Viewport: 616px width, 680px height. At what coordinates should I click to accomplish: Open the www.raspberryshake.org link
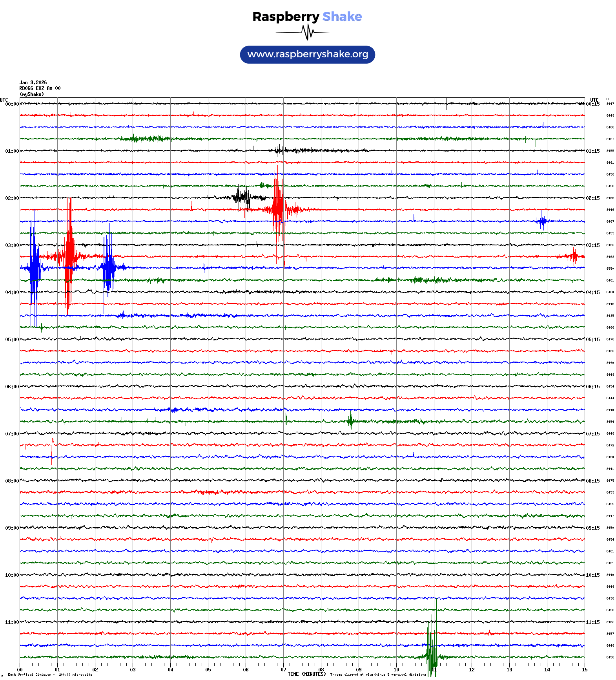tap(307, 54)
